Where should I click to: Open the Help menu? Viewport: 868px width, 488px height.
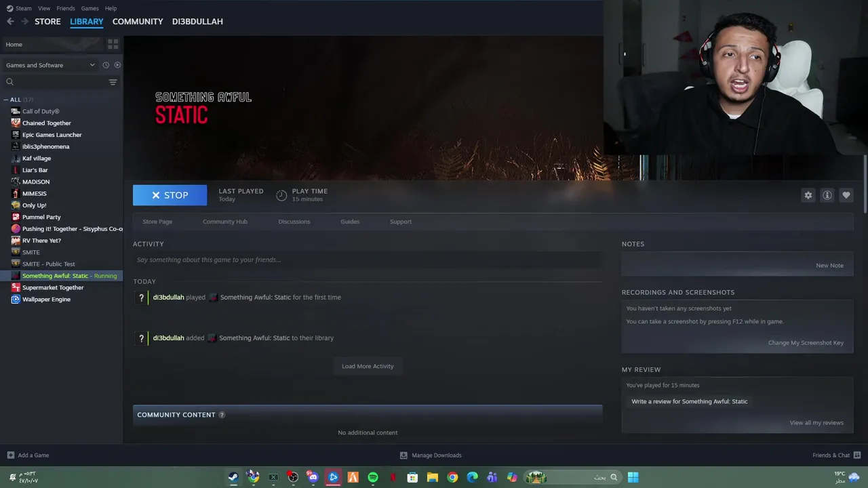[x=111, y=8]
